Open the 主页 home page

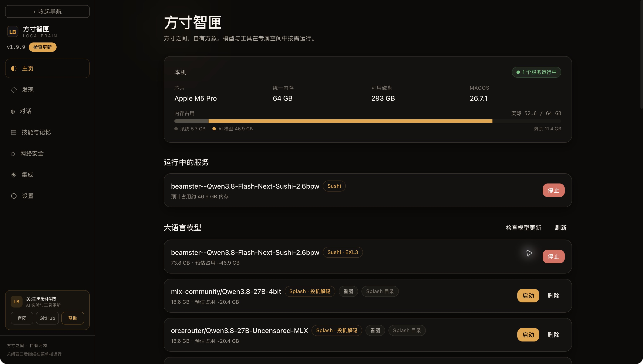pyautogui.click(x=47, y=69)
